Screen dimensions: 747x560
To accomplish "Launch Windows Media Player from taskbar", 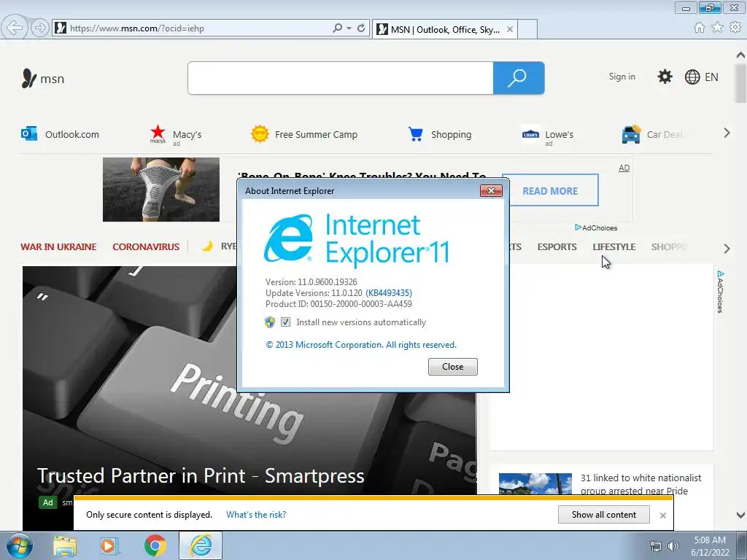I will point(109,546).
